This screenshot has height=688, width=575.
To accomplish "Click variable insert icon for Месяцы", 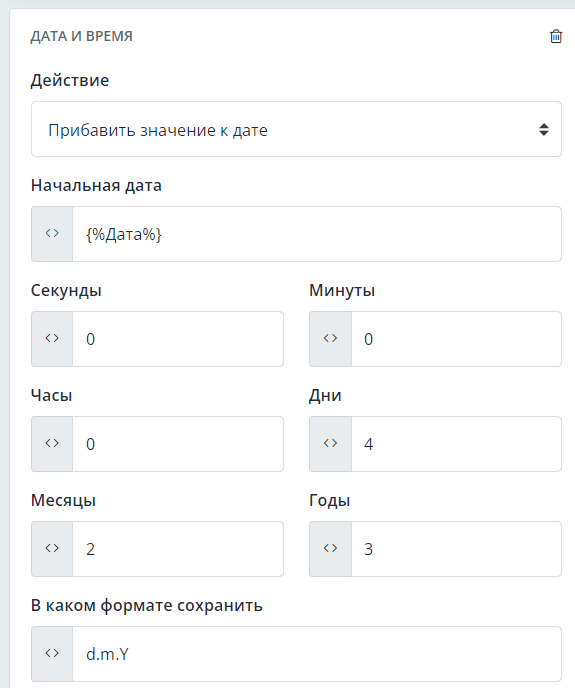I will coord(52,548).
